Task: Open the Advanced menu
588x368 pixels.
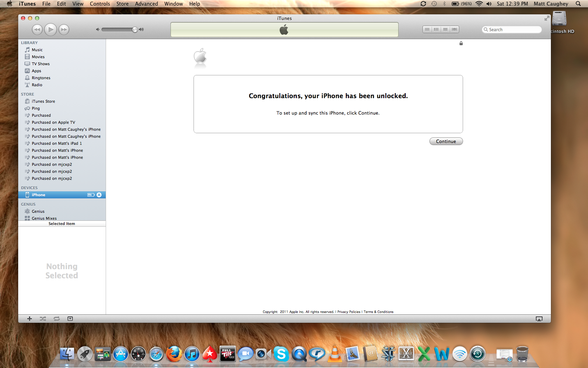Action: click(146, 4)
